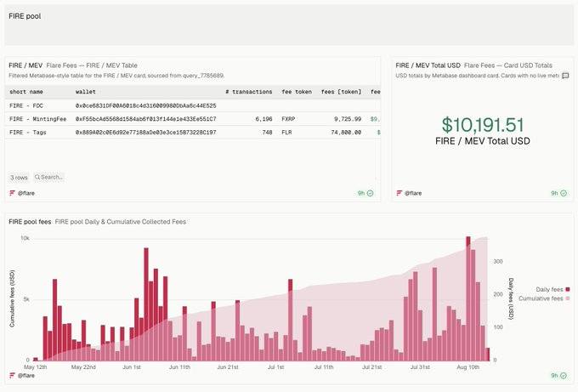Click the 9h timestamp in FIRE / MEV table card

point(361,193)
